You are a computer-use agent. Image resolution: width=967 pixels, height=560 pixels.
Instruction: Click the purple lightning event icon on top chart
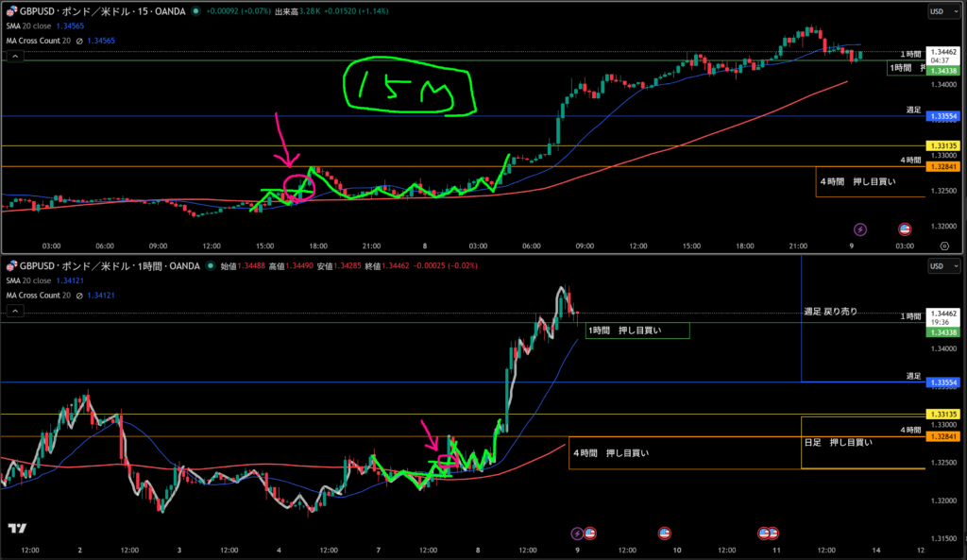[x=860, y=229]
